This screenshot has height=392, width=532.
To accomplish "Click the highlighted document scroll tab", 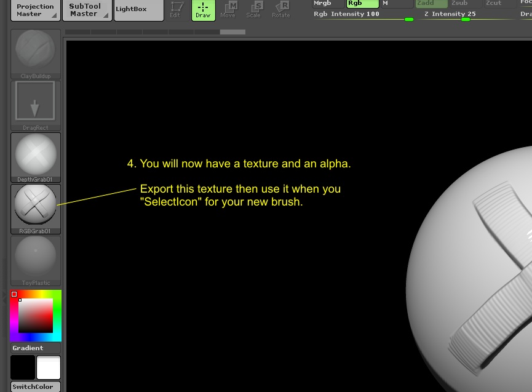I will point(232,32).
